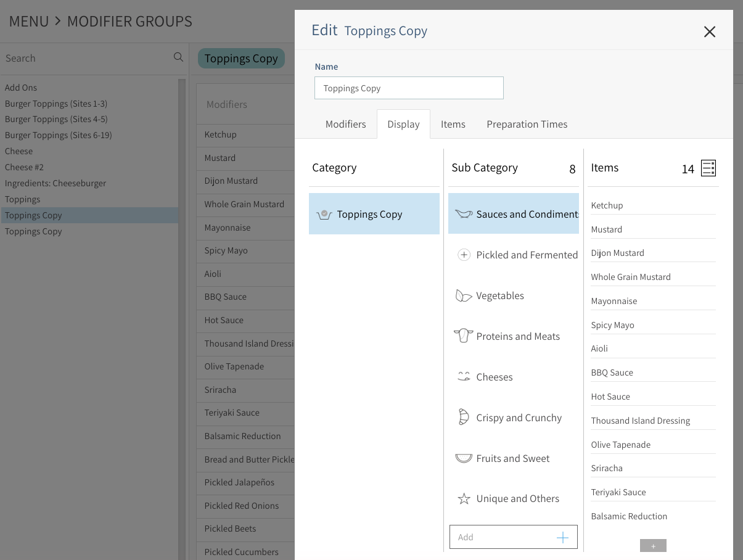
Task: Click the search magnifier icon
Action: point(178,57)
